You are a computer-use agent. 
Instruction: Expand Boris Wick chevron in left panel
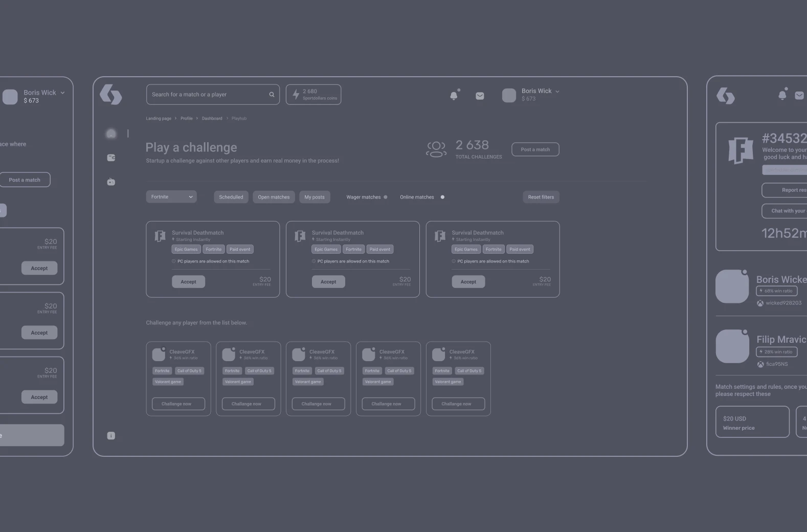63,93
